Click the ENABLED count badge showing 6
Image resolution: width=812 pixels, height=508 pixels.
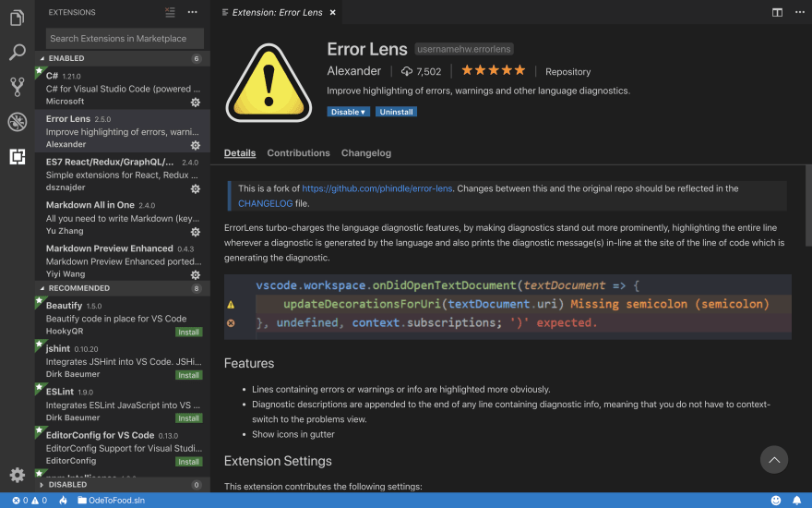[x=197, y=58]
